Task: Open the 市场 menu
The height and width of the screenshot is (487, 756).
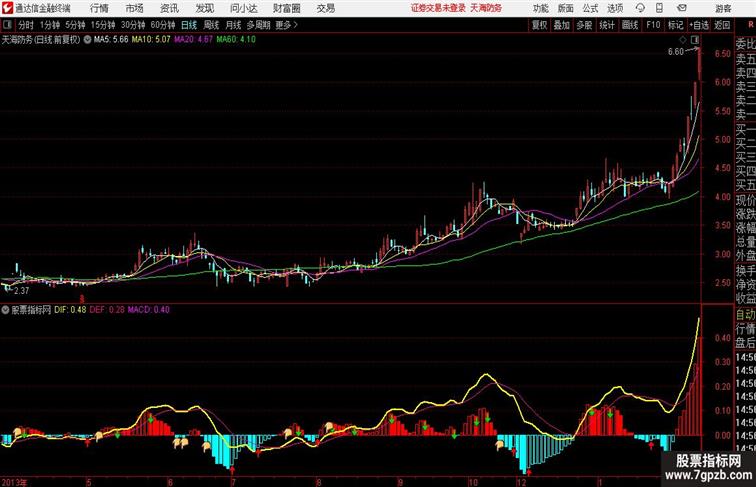Action: pyautogui.click(x=135, y=8)
